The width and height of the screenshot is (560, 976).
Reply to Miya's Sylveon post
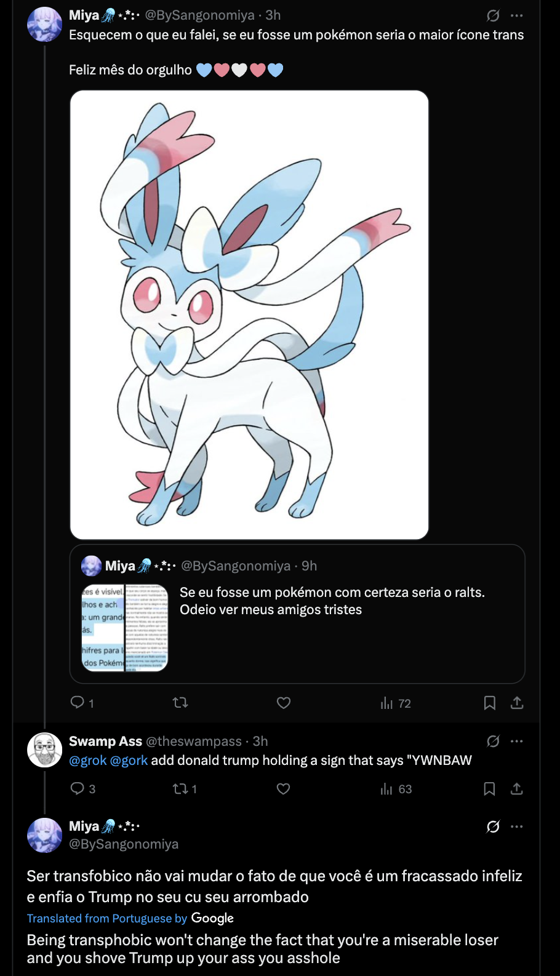(78, 703)
